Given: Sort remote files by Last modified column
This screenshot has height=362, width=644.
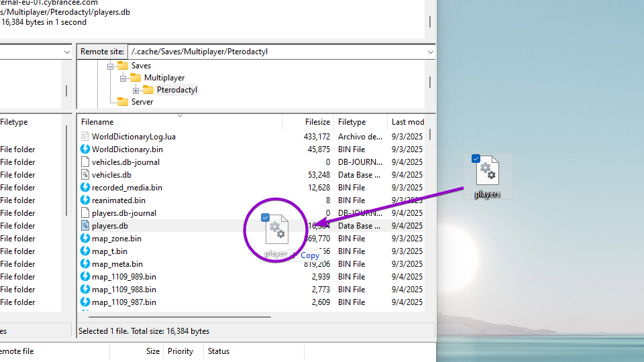Looking at the screenshot, I should tap(407, 122).
